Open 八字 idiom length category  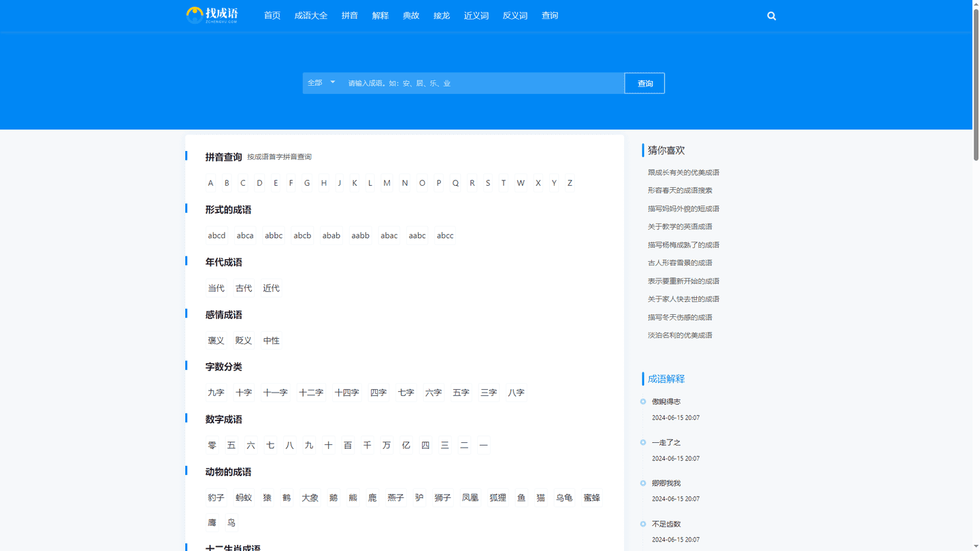pos(516,393)
